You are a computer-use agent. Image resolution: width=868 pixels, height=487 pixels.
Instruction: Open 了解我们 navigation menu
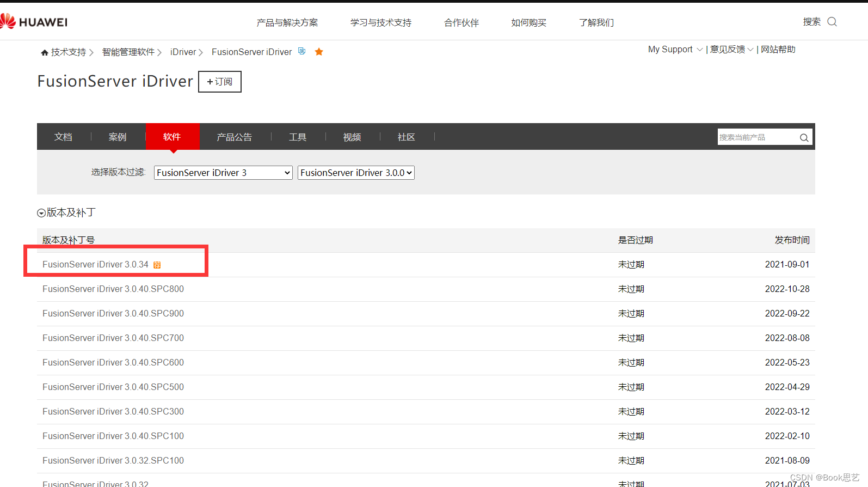[596, 22]
